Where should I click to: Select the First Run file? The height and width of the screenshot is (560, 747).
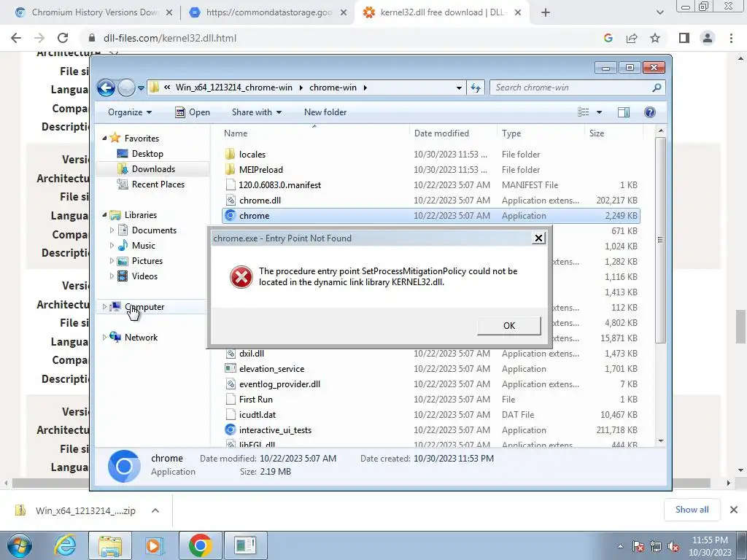tap(256, 400)
